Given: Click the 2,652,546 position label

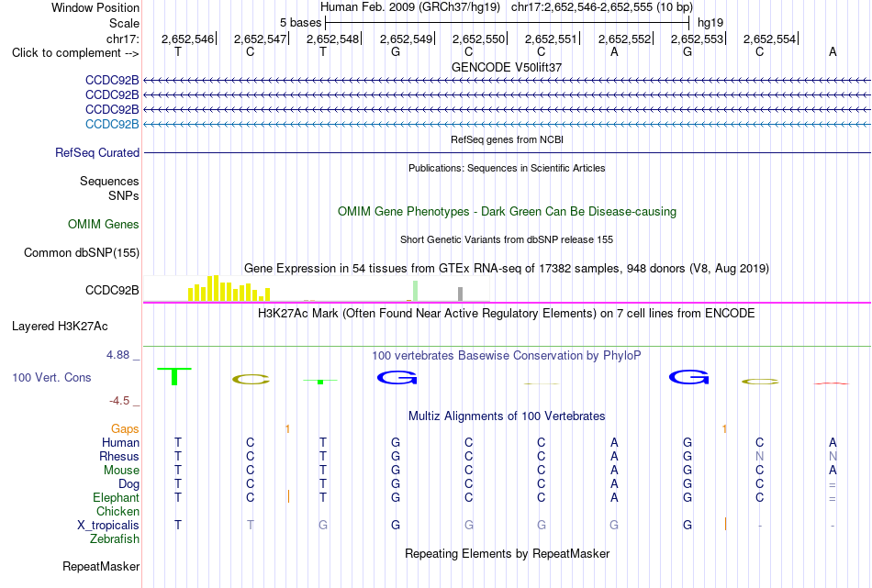Looking at the screenshot, I should [187, 39].
